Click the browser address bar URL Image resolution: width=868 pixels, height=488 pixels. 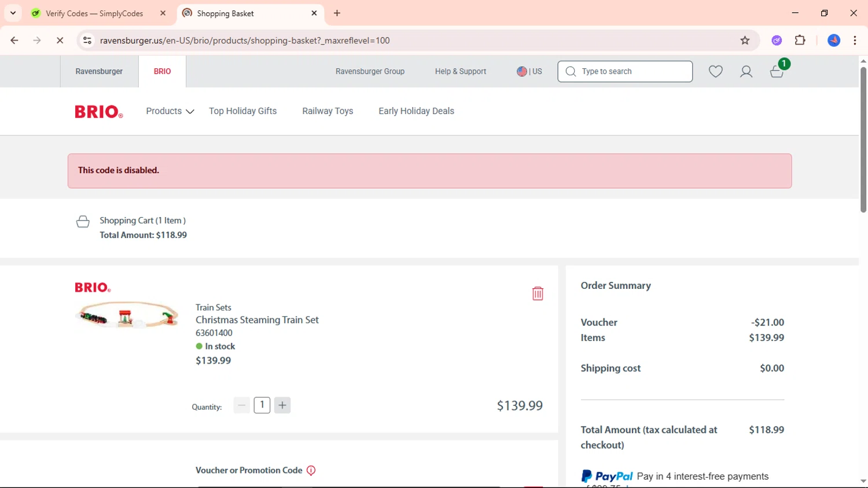[245, 41]
